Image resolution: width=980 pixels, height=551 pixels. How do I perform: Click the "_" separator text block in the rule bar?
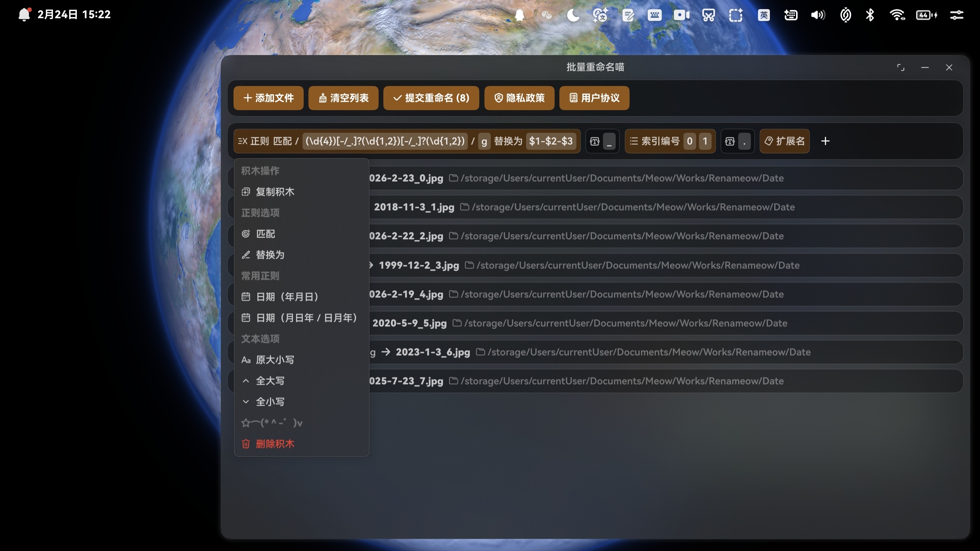tap(609, 141)
